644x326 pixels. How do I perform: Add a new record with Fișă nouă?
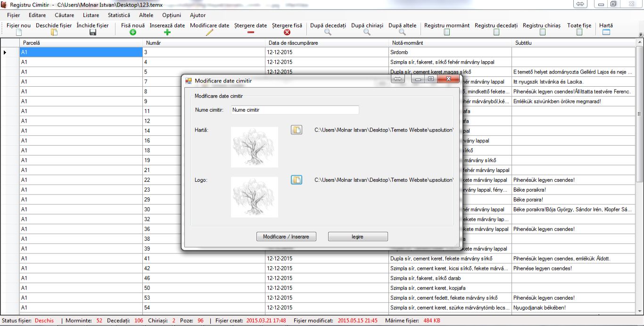[133, 32]
